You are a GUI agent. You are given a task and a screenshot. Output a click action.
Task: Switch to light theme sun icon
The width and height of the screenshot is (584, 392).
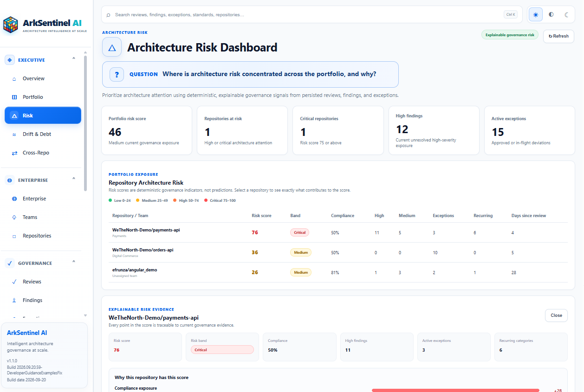pos(536,14)
